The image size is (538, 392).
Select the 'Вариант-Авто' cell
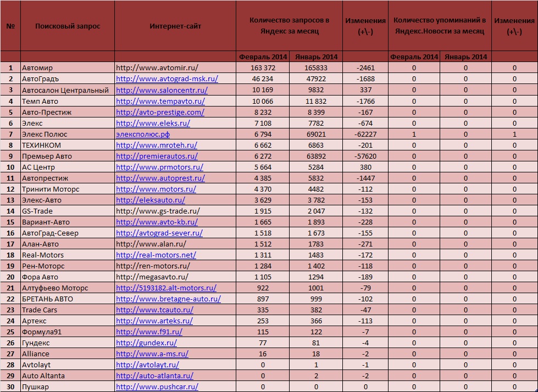68,222
